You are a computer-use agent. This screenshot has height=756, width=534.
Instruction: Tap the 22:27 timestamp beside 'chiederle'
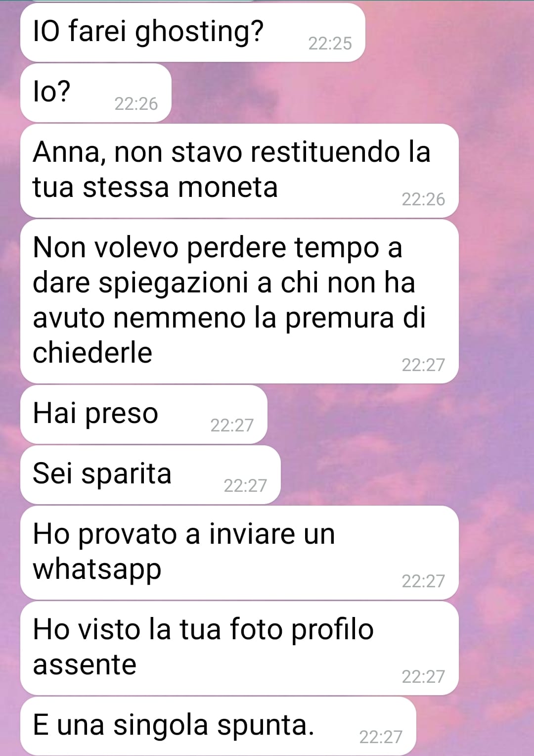[423, 365]
